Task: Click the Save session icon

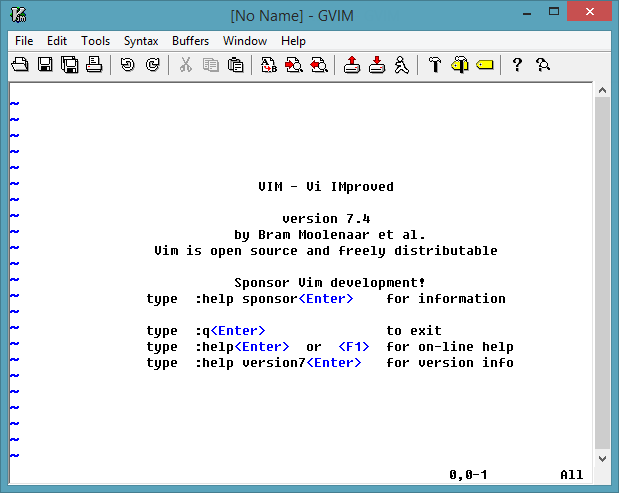Action: click(x=377, y=65)
